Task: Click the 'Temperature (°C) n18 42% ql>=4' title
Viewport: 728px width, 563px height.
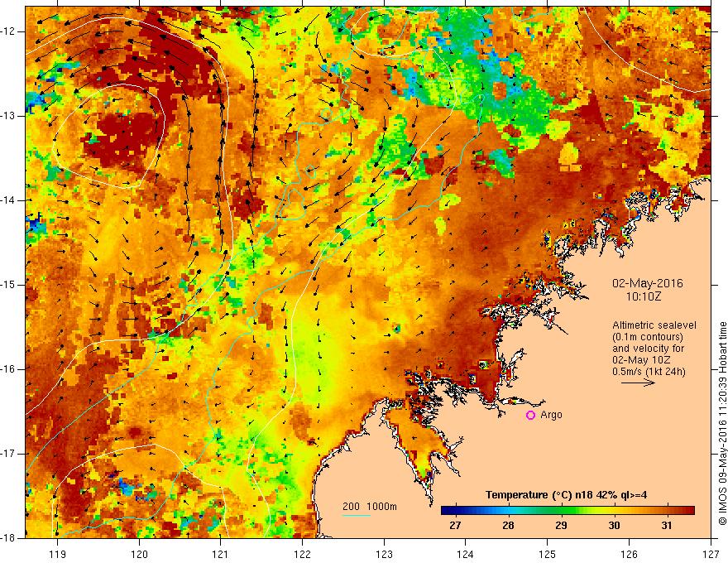Action: 566,495
